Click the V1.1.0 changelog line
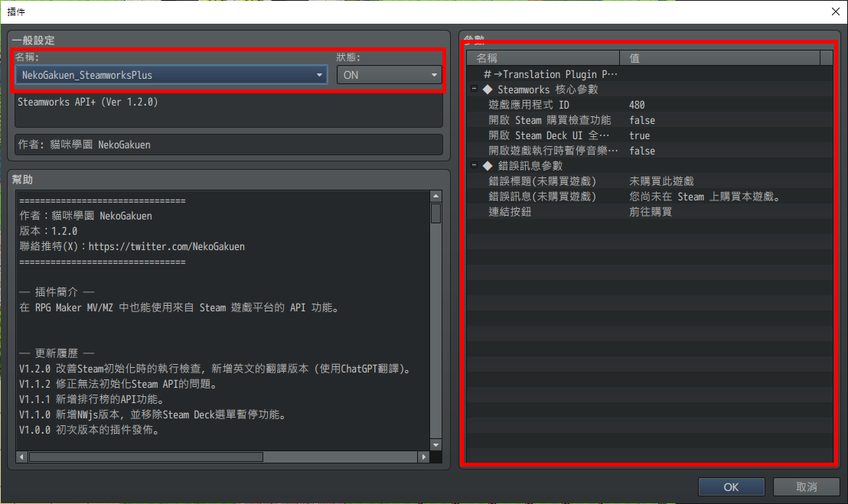 click(153, 415)
